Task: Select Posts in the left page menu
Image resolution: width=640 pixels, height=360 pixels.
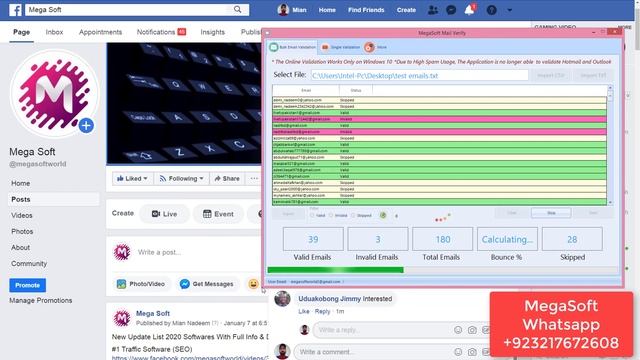Action: [x=53, y=199]
